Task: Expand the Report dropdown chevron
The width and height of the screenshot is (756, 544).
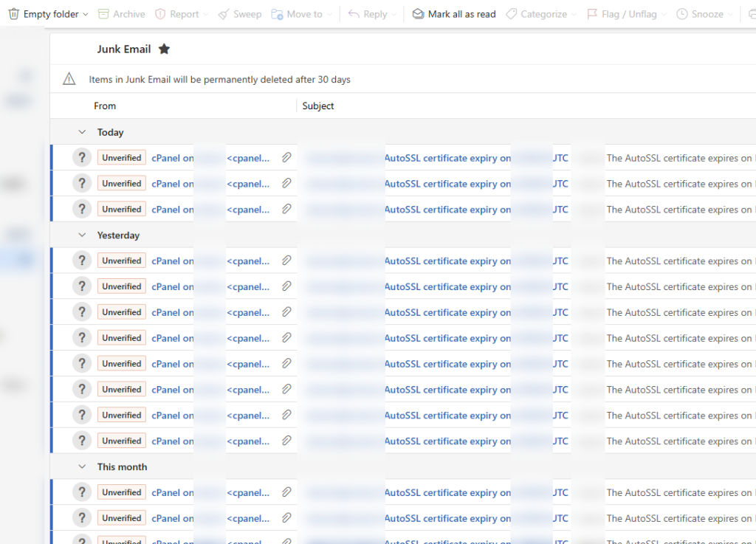Action: coord(206,15)
